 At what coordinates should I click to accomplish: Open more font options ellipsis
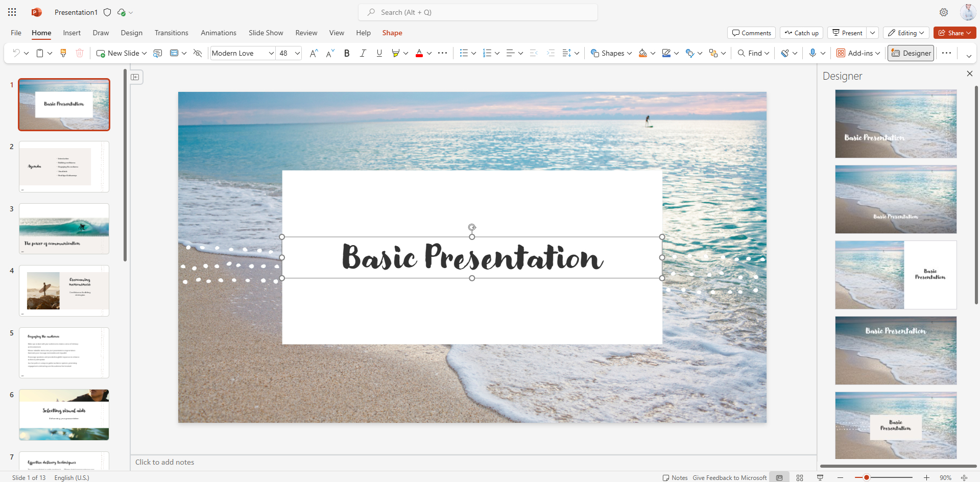pyautogui.click(x=443, y=53)
